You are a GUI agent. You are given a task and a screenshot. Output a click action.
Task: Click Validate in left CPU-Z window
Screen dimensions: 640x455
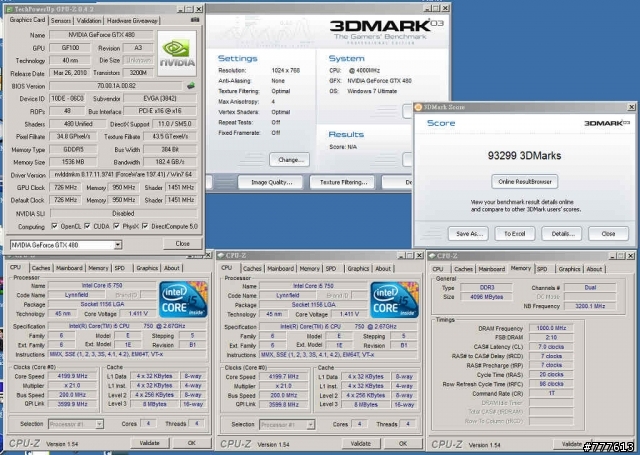(149, 443)
